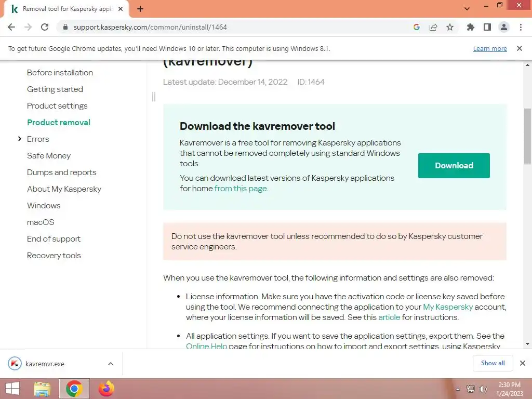Open the My Kaspersky link
532x399 pixels.
pyautogui.click(x=448, y=307)
